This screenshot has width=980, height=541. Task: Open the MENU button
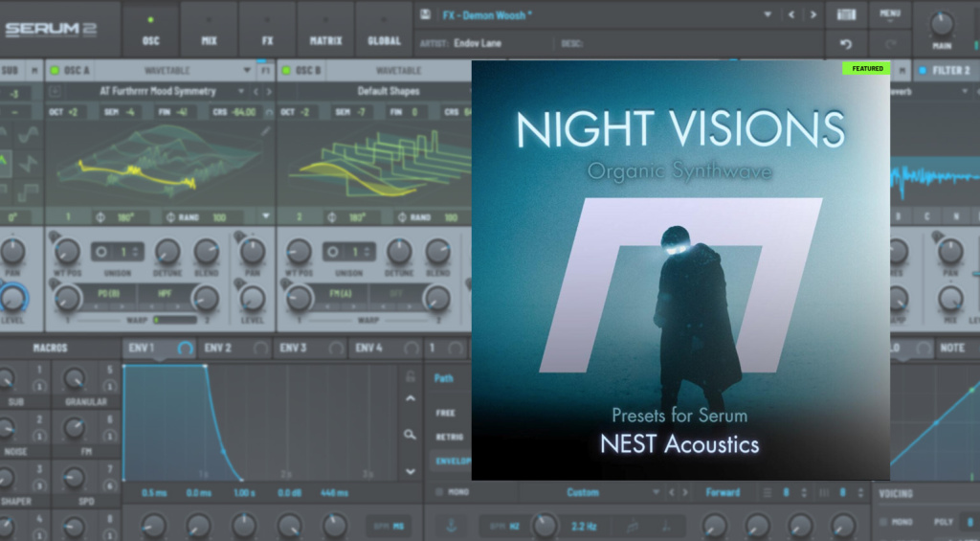pyautogui.click(x=890, y=14)
